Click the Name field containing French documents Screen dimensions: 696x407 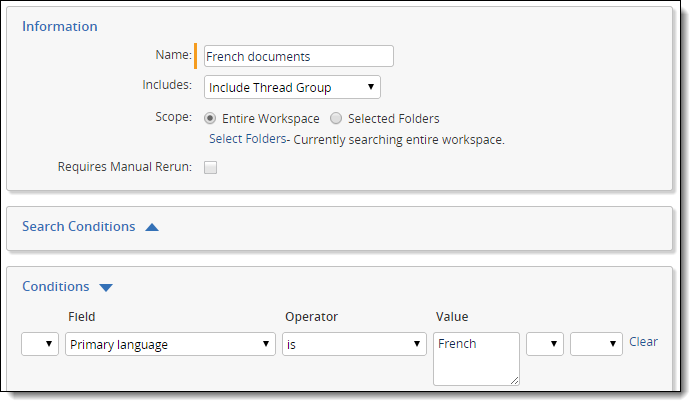tap(298, 56)
